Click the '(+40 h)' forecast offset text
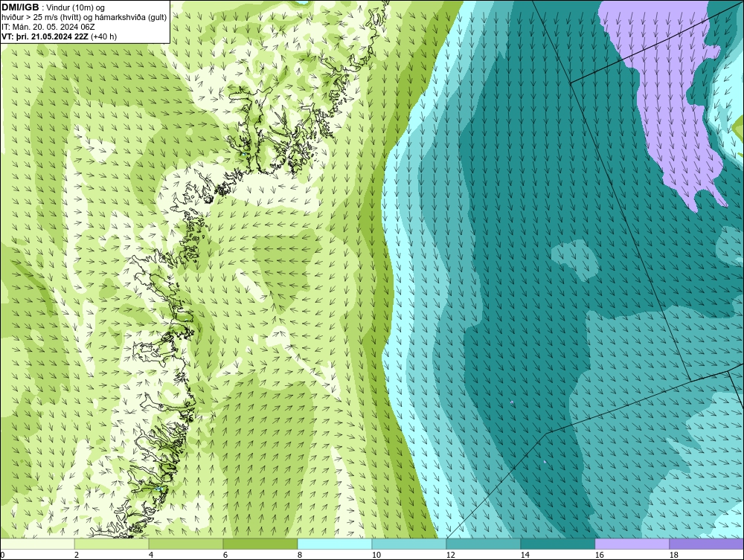The height and width of the screenshot is (560, 744). (103, 36)
